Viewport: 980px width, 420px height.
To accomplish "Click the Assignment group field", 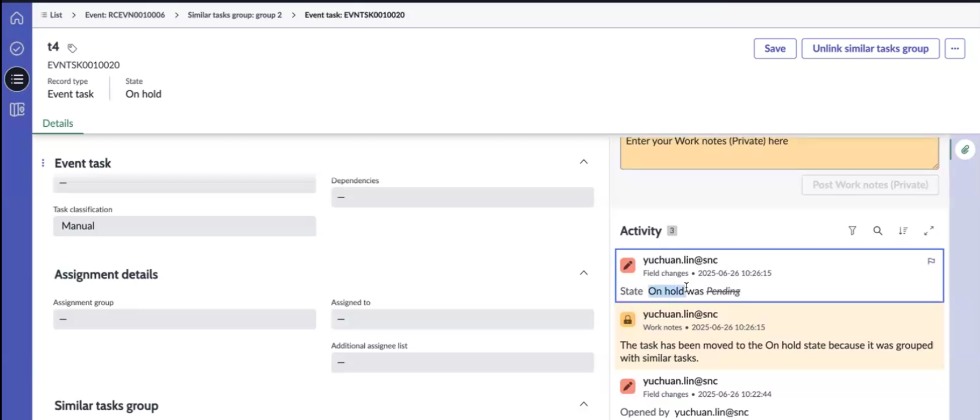I will [x=185, y=319].
